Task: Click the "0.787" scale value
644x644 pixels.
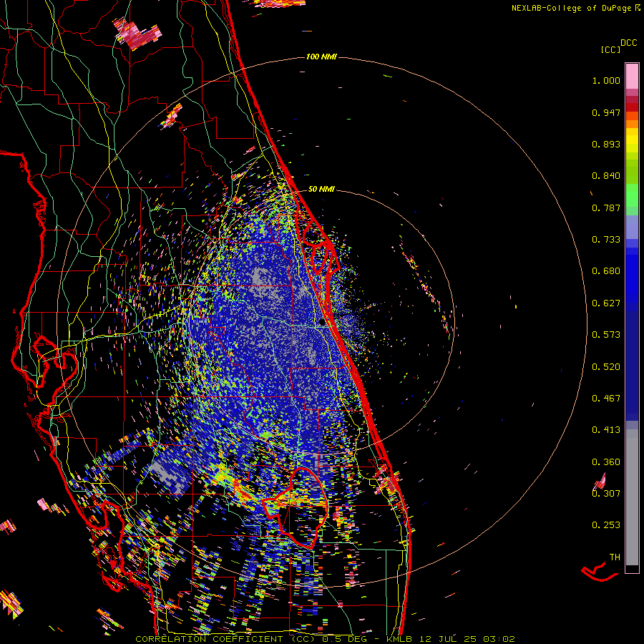Action: pyautogui.click(x=606, y=208)
